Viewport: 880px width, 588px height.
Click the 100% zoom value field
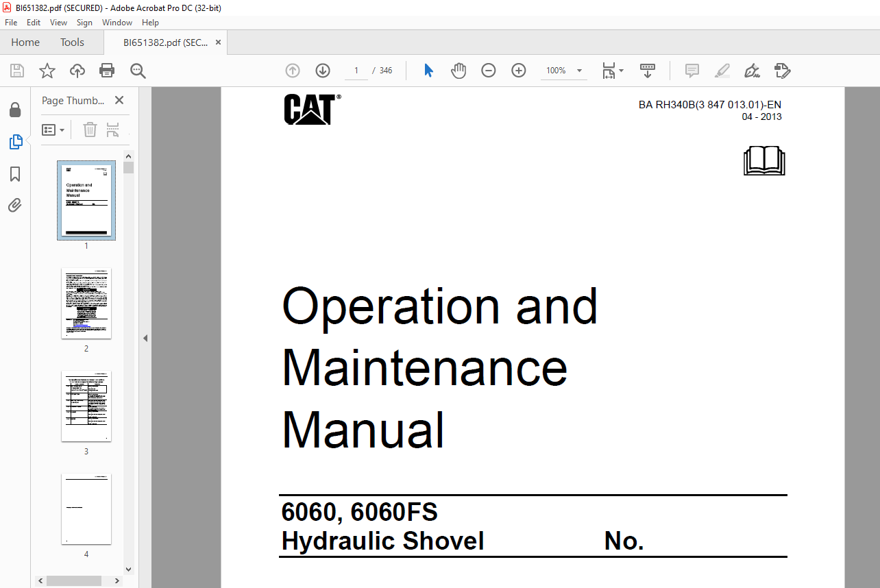(556, 71)
